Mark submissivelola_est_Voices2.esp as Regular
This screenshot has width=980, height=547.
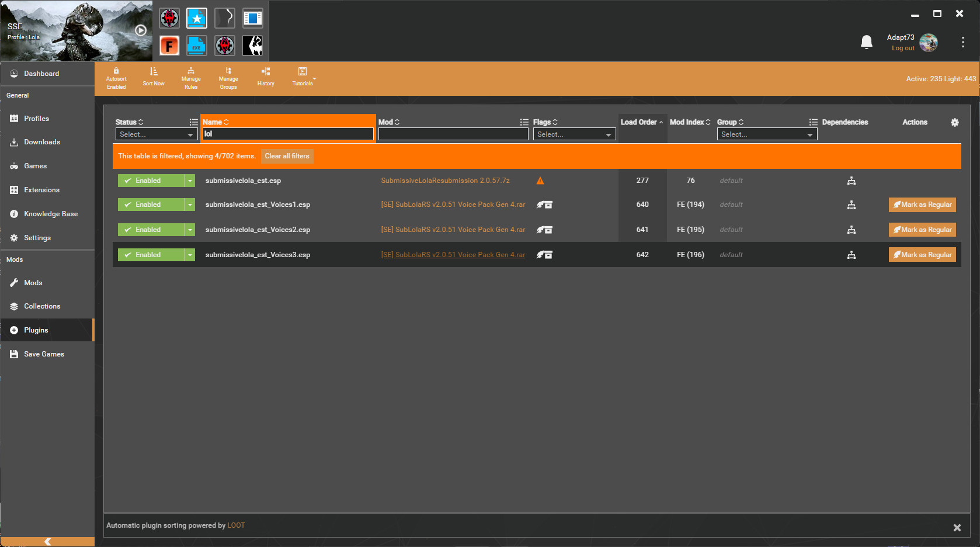922,230
